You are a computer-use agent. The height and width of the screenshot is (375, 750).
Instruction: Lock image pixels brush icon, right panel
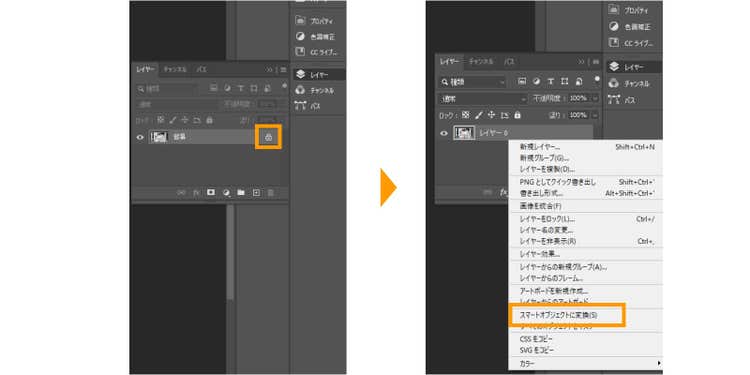click(479, 115)
